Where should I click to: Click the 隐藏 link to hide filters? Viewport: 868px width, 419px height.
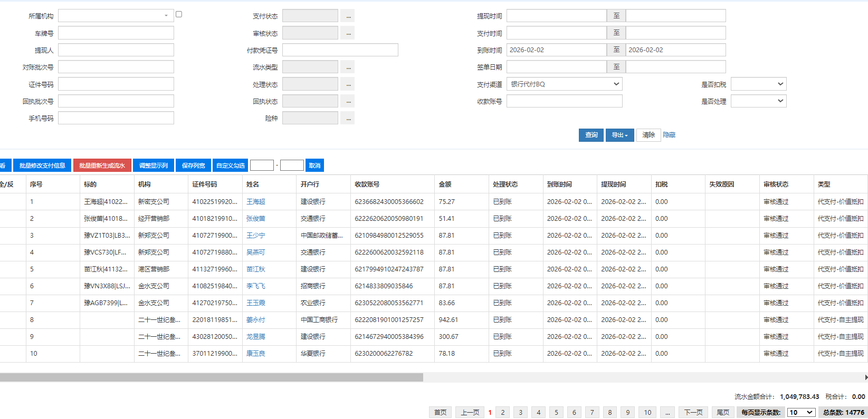[x=669, y=135]
